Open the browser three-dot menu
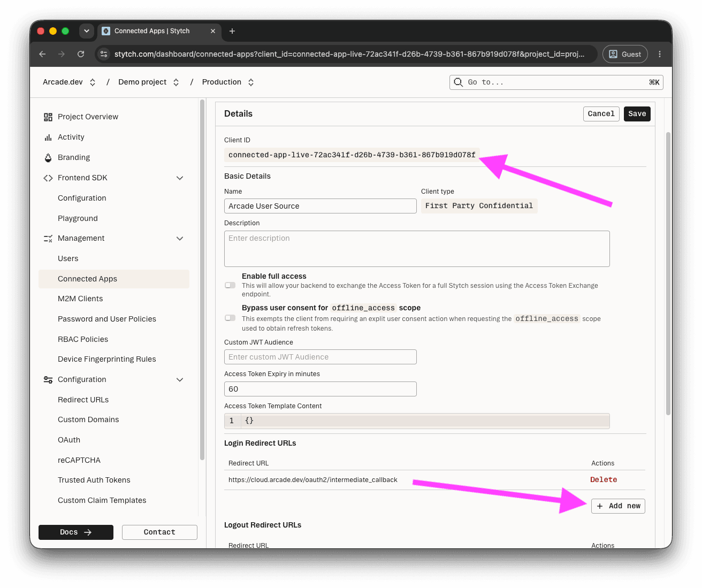The image size is (702, 588). coord(660,54)
